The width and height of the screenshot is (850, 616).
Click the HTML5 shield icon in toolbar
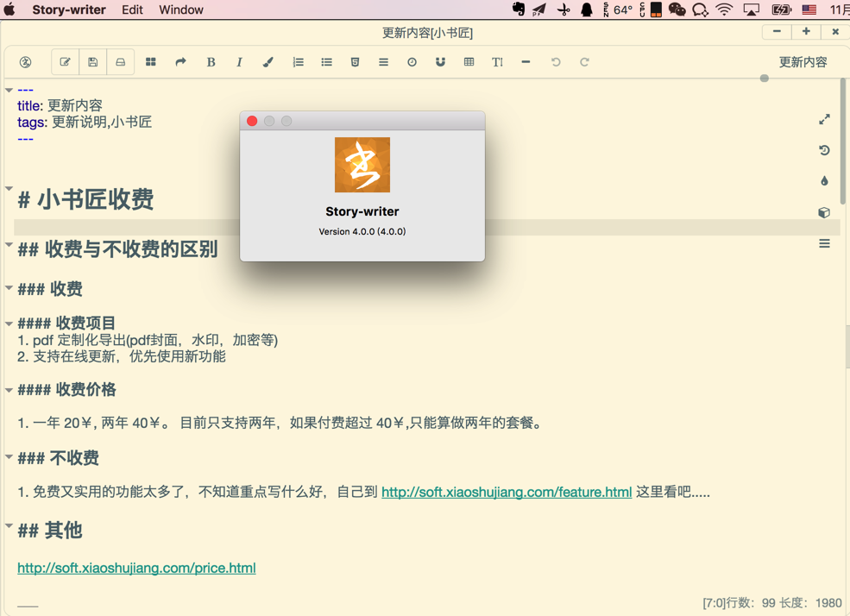[x=355, y=62]
